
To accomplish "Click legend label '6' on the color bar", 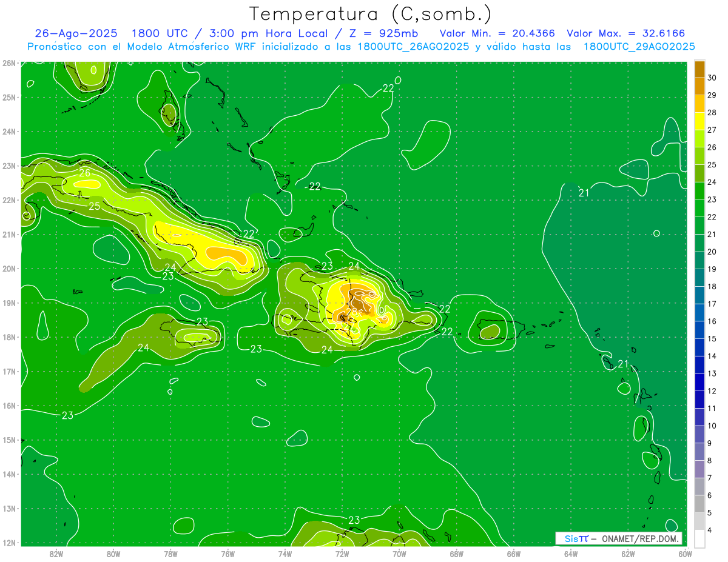I will click(x=710, y=495).
